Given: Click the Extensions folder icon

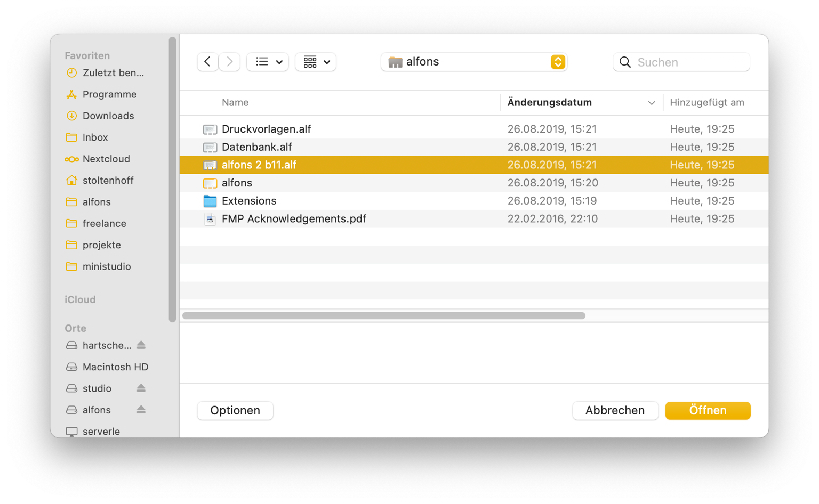Looking at the screenshot, I should tap(210, 201).
